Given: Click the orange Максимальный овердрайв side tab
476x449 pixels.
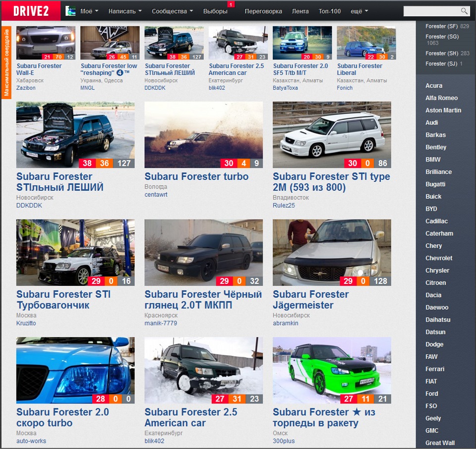Looking at the screenshot, I should coord(6,62).
